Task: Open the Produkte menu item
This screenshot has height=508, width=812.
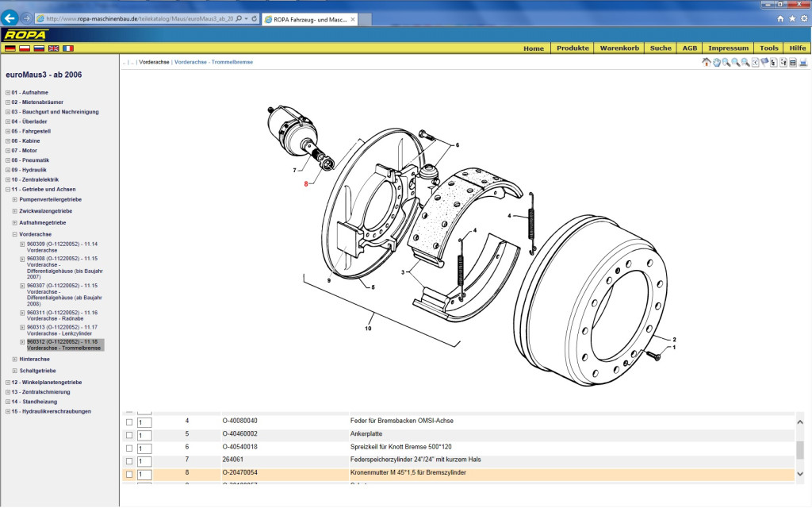Action: 573,48
